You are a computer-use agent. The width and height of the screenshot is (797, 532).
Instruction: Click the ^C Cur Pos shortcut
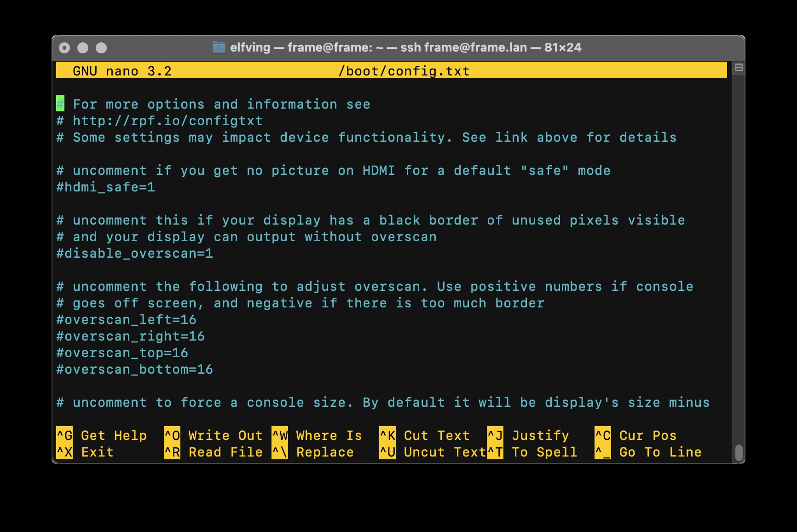click(636, 435)
